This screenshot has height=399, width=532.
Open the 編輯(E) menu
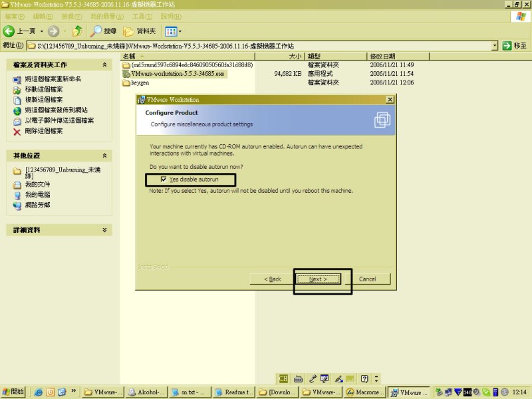point(43,16)
